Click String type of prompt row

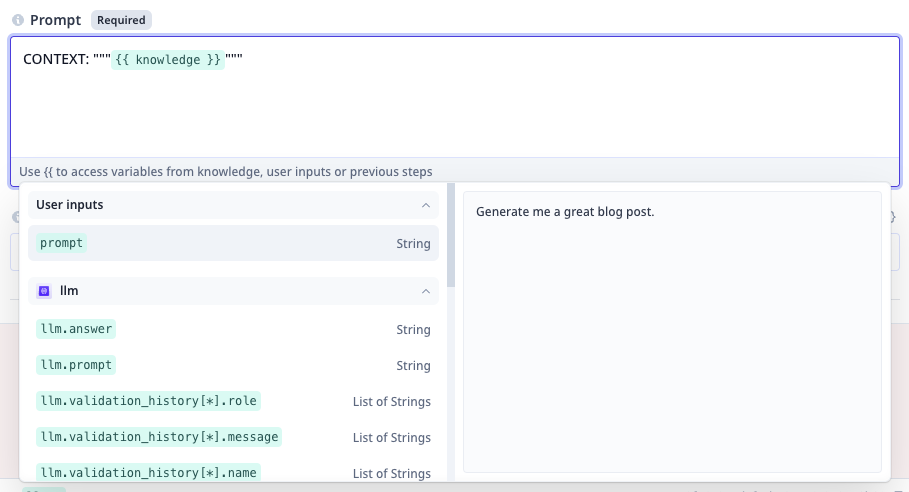413,243
